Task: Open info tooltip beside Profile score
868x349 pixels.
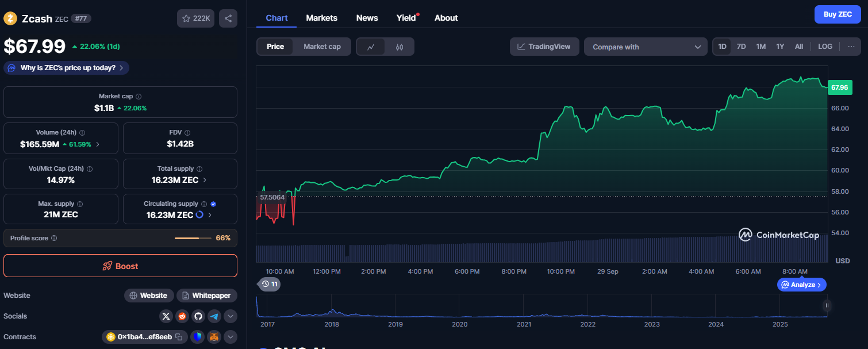Action: [54, 238]
